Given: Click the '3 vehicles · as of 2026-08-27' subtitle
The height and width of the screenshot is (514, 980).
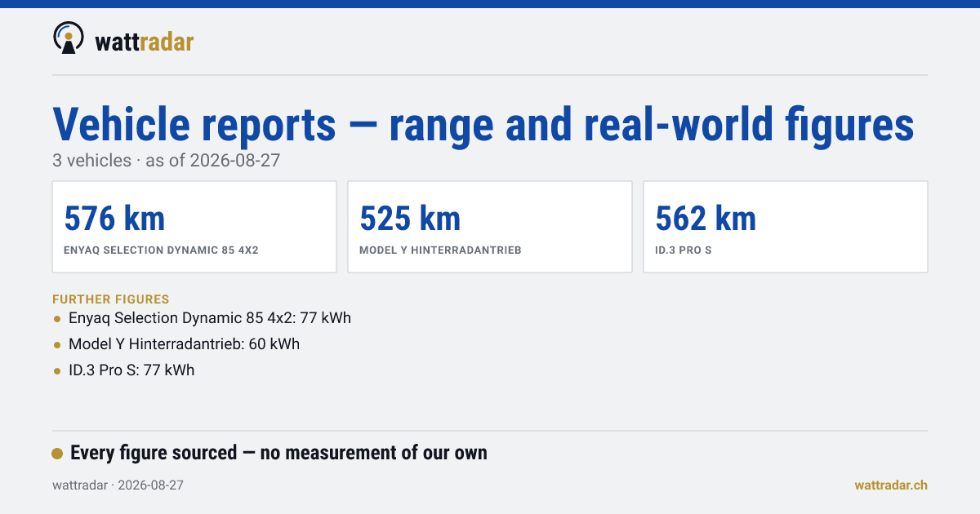Looking at the screenshot, I should [167, 161].
